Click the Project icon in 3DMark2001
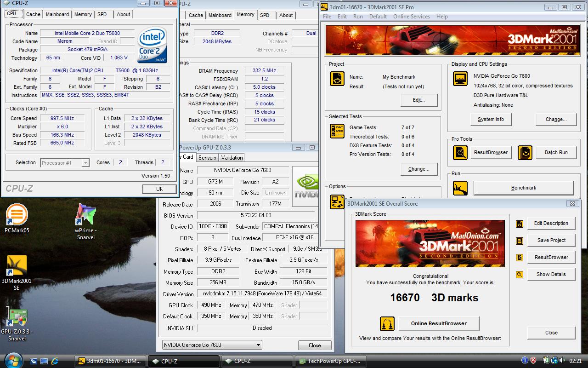The image size is (588, 368). coord(337,79)
